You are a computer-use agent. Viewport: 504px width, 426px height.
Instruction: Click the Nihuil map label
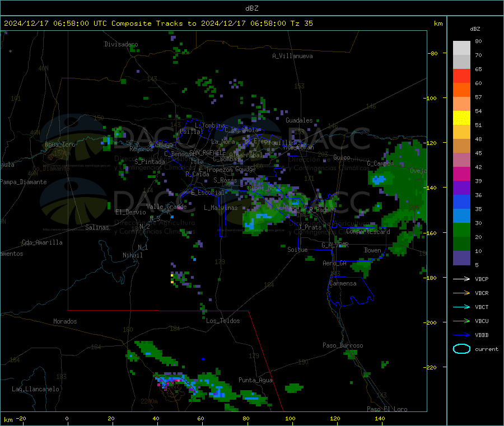[132, 255]
